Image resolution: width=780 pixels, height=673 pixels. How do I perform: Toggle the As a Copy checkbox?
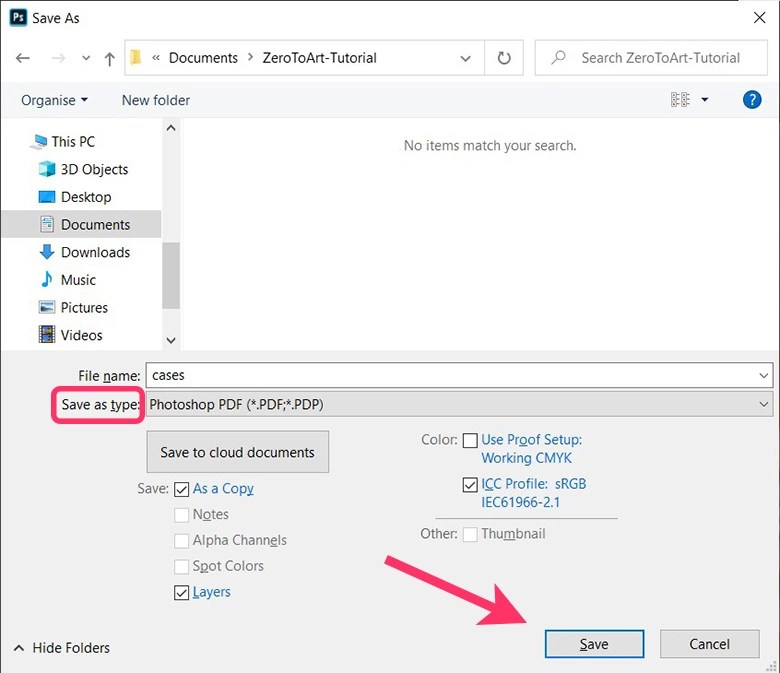click(x=181, y=489)
